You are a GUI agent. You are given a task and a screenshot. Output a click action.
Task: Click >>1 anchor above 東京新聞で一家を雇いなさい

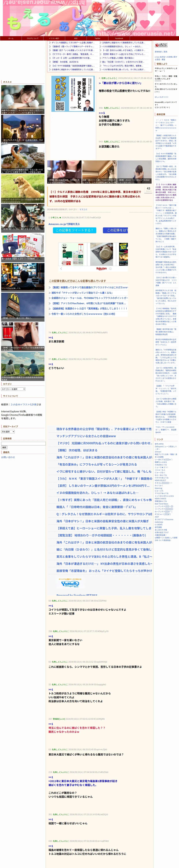pos(51,636)
